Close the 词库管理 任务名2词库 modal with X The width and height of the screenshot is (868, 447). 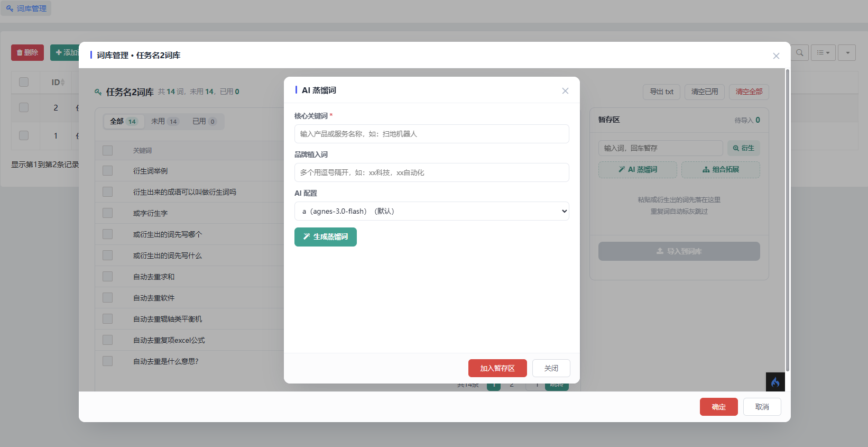tap(776, 56)
